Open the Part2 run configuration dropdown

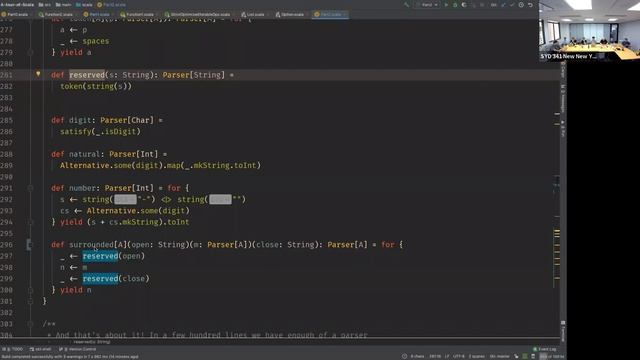point(427,5)
